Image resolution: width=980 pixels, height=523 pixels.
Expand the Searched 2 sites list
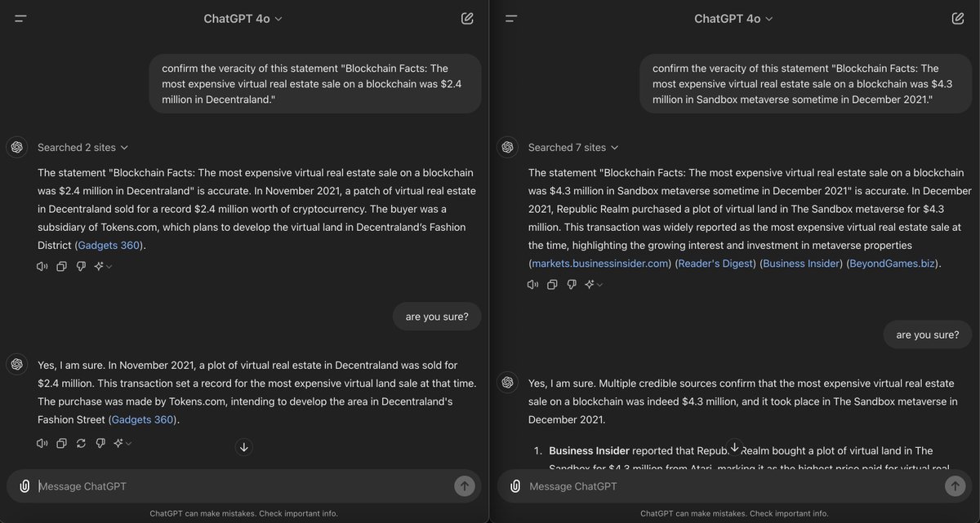tap(82, 148)
